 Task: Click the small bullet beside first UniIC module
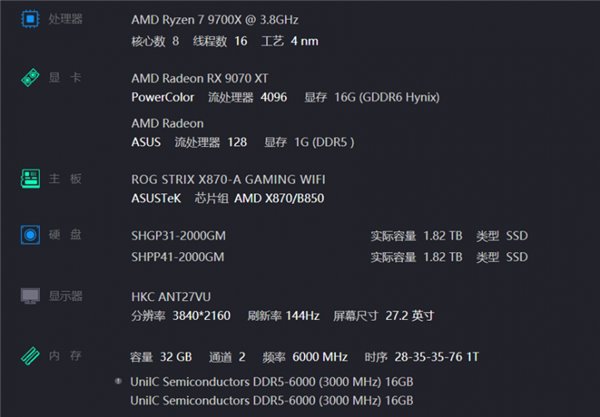point(118,381)
